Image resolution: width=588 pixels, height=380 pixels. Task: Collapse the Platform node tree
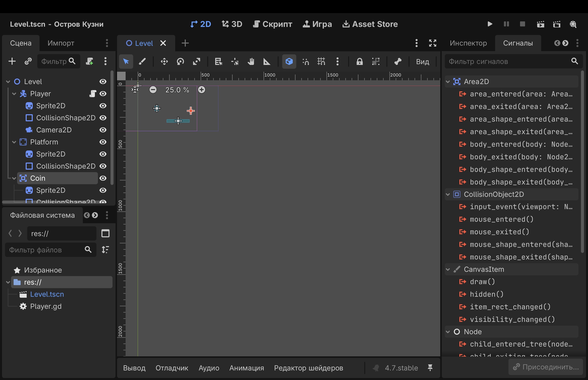[x=14, y=142]
